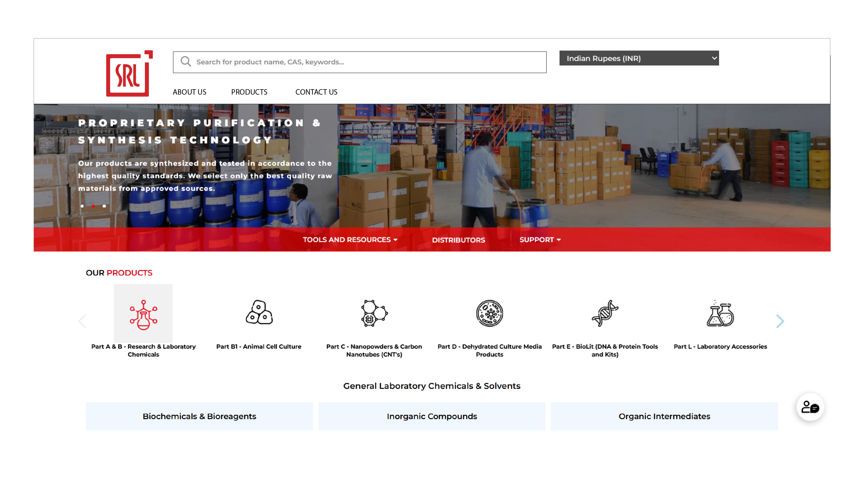The image size is (868, 488).
Task: Go to About Us page
Action: click(x=189, y=92)
